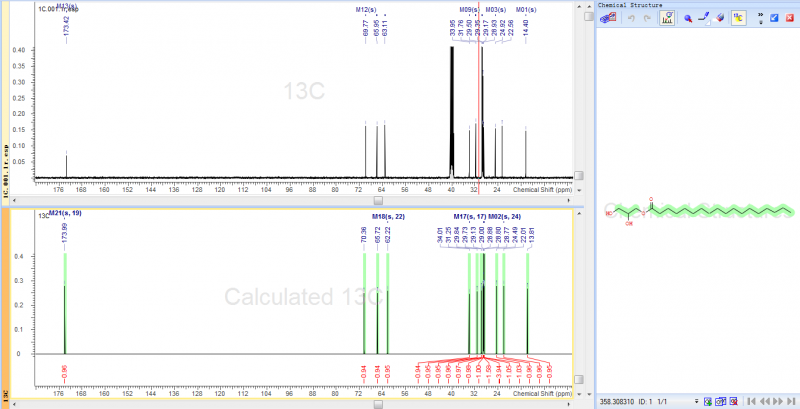Duplicate the current structure record
The image size is (800, 409).
click(720, 402)
